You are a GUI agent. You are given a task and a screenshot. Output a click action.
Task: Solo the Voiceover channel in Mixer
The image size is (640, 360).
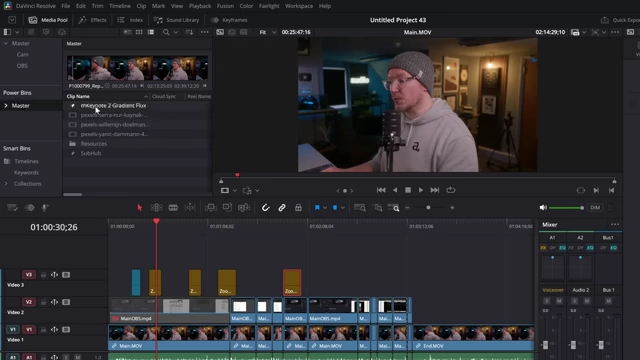pos(547,301)
